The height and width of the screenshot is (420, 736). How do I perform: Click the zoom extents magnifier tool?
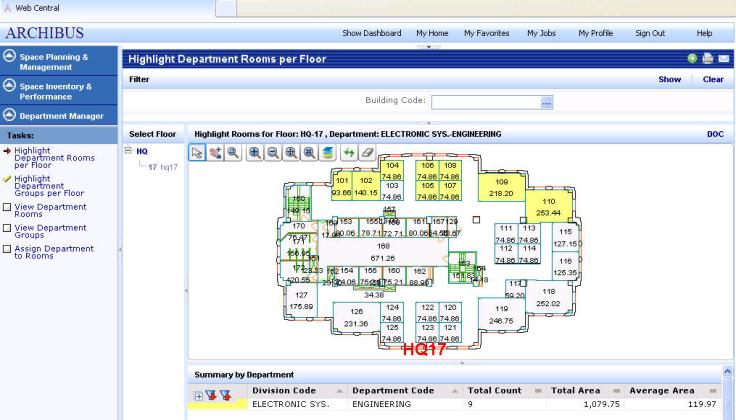(x=309, y=153)
